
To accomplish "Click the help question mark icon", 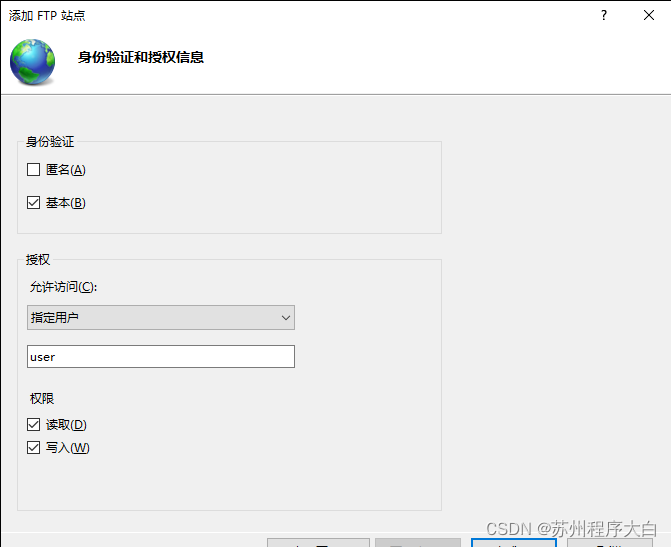I will [604, 15].
